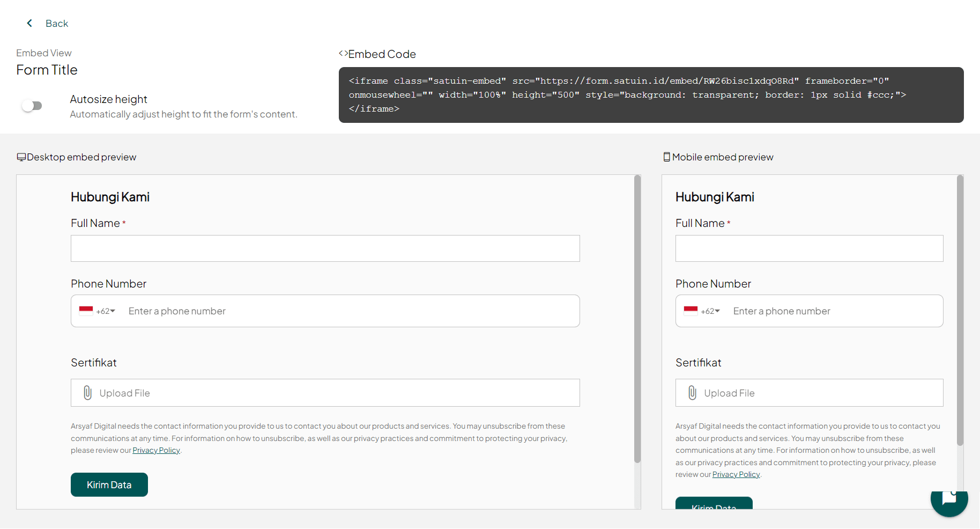
Task: Focus Full Name field in desktop preview
Action: pos(325,248)
